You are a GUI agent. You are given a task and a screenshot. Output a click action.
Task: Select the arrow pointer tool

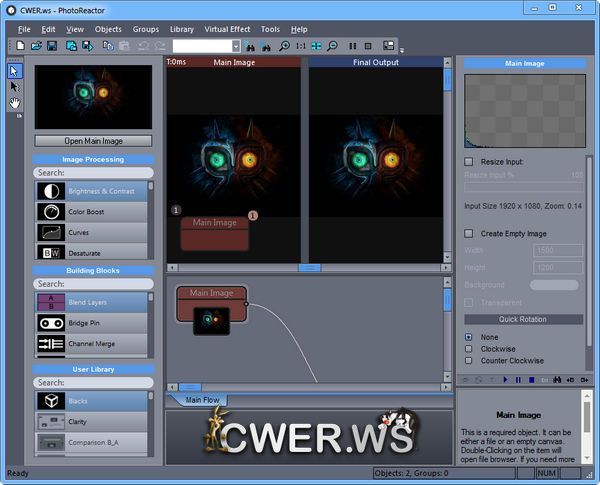point(14,70)
